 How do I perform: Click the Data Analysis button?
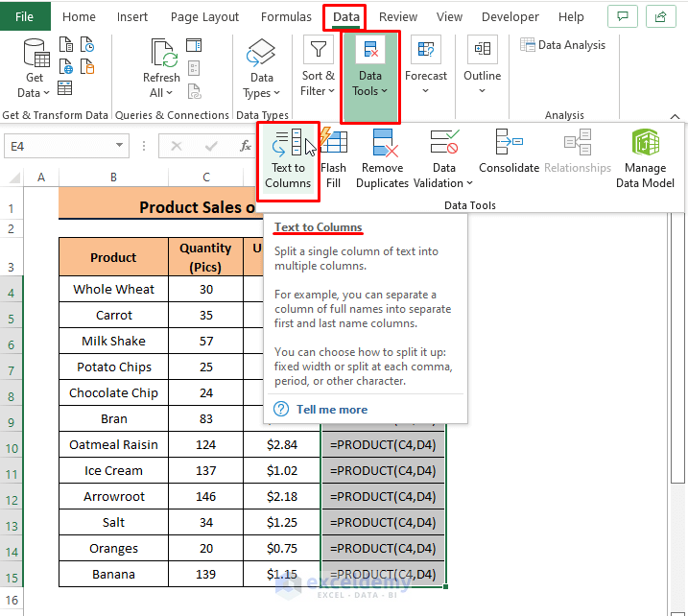pos(563,45)
